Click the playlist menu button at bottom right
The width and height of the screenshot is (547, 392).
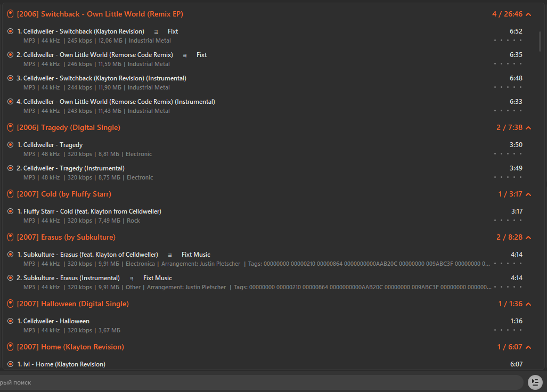[x=535, y=382]
